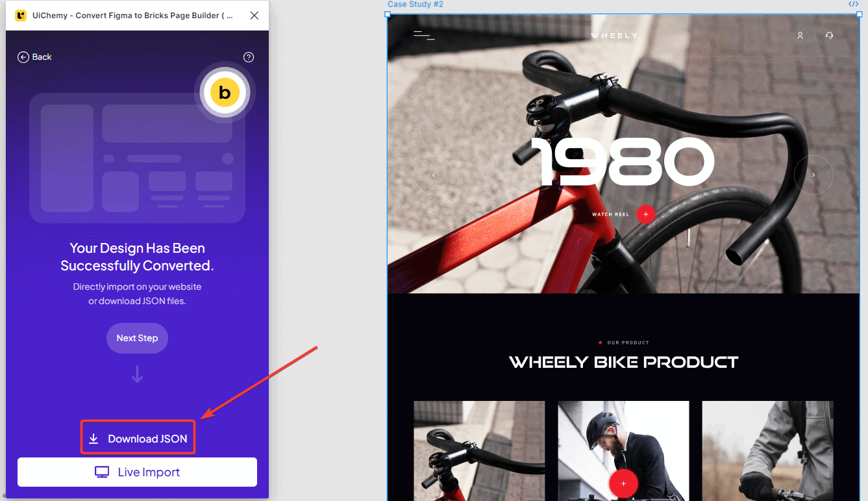
Task: Click the Next Step button
Action: click(x=137, y=338)
